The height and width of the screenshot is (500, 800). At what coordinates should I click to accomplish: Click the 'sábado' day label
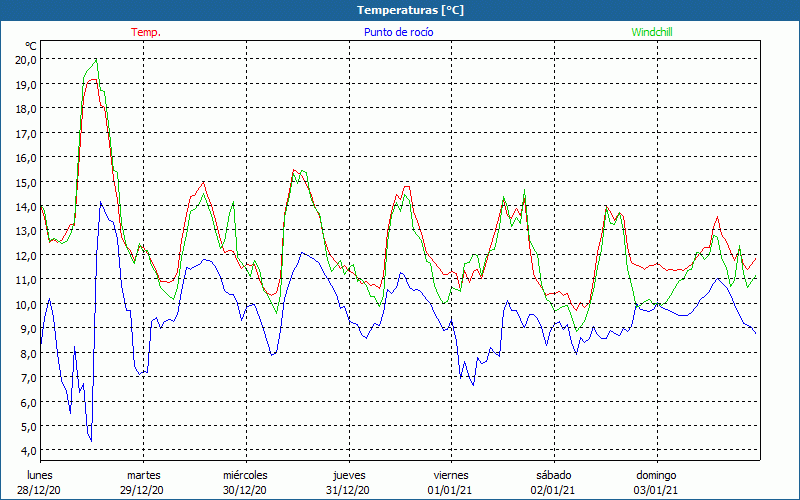click(554, 475)
